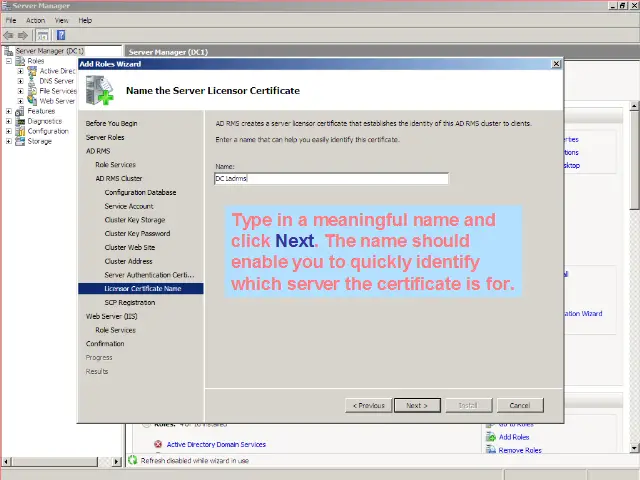Viewport: 640px width, 480px height.
Task: Click the error icon beside Active Directory Domain Services
Action: (x=158, y=444)
